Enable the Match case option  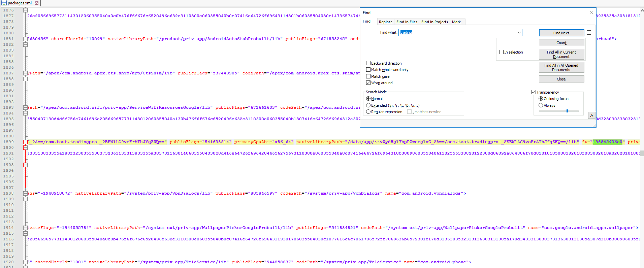[x=368, y=76]
